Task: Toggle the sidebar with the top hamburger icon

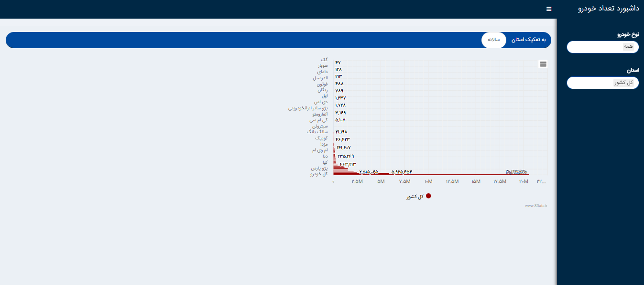Action: [549, 9]
